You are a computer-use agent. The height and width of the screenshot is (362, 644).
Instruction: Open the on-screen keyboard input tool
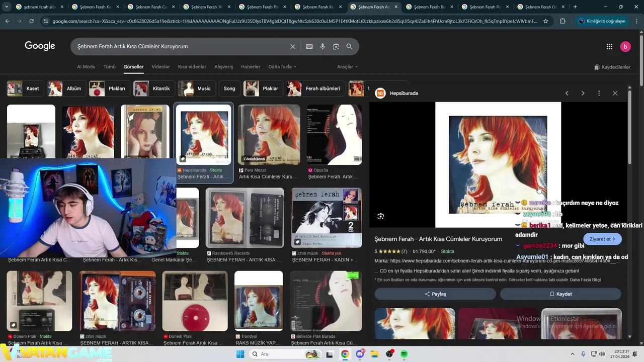[x=309, y=46]
